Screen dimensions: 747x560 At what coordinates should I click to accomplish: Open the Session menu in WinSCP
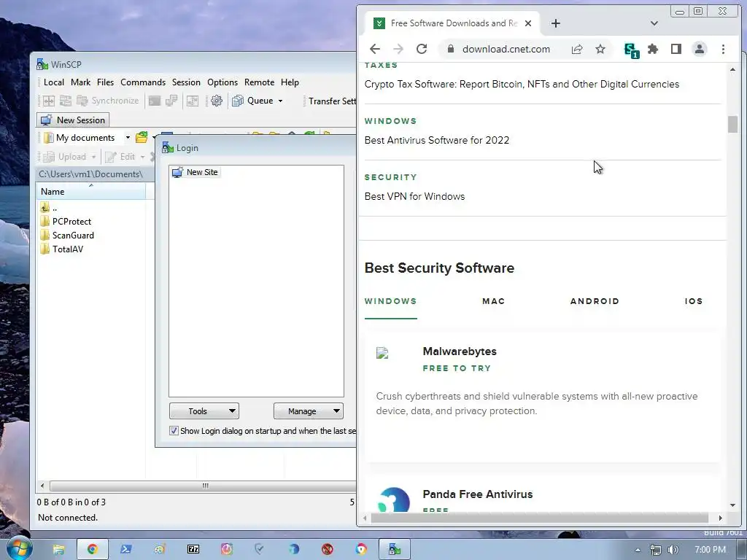[x=186, y=82]
